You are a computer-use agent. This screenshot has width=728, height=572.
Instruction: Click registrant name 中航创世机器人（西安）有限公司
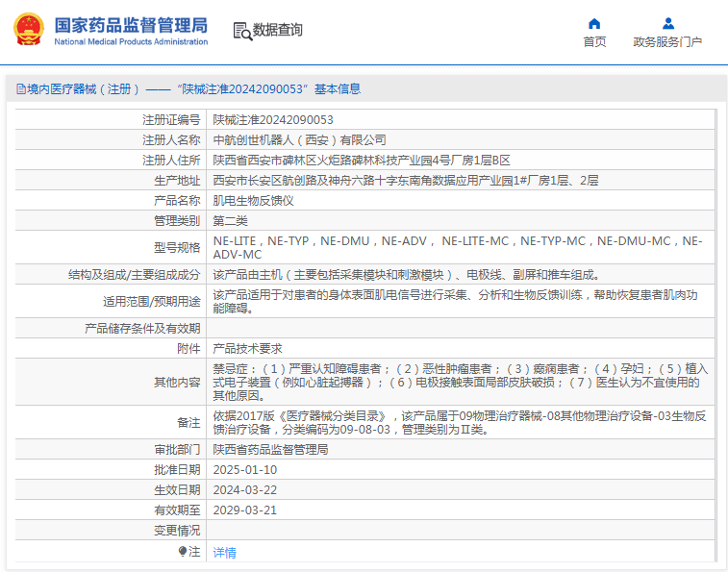pos(299,140)
